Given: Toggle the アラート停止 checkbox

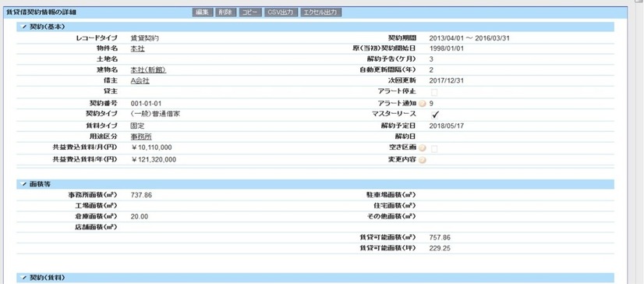Looking at the screenshot, I should tap(434, 93).
